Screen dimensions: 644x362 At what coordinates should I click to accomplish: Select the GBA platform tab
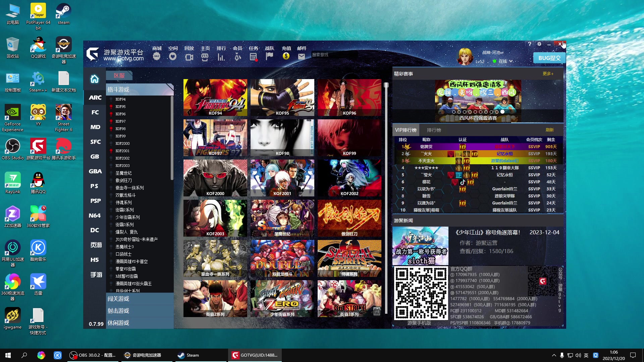coord(95,171)
